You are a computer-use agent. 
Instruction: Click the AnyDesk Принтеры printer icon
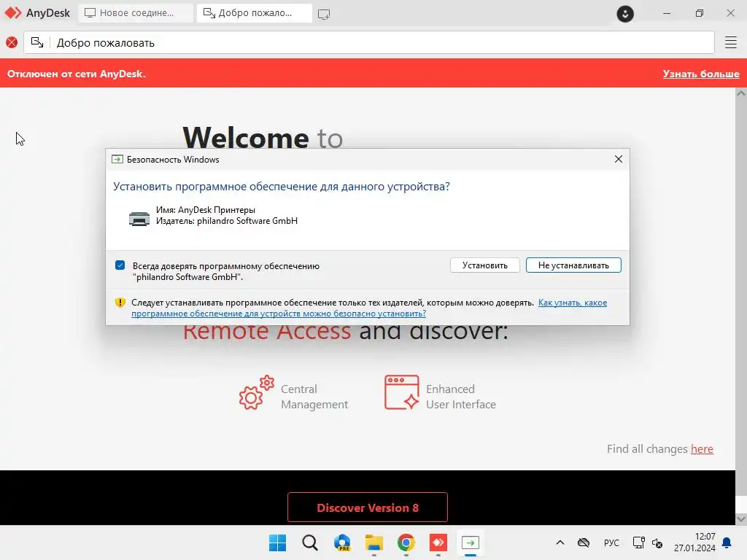(139, 219)
